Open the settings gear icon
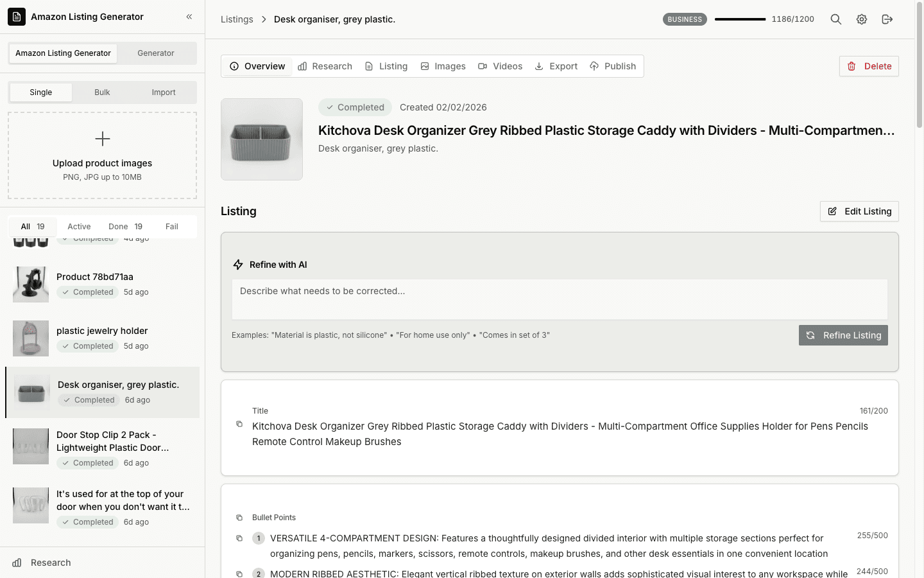Image resolution: width=924 pixels, height=578 pixels. (x=861, y=19)
